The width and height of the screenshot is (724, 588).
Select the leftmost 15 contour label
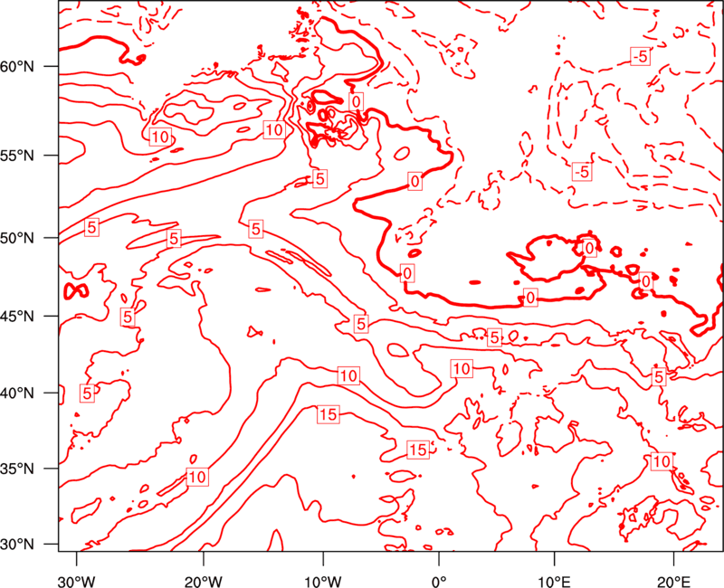tap(329, 414)
